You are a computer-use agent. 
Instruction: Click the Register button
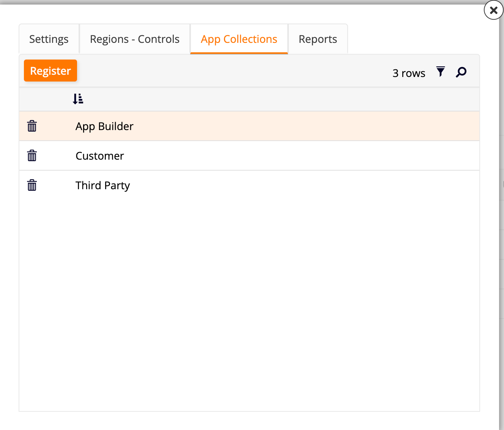pyautogui.click(x=50, y=71)
